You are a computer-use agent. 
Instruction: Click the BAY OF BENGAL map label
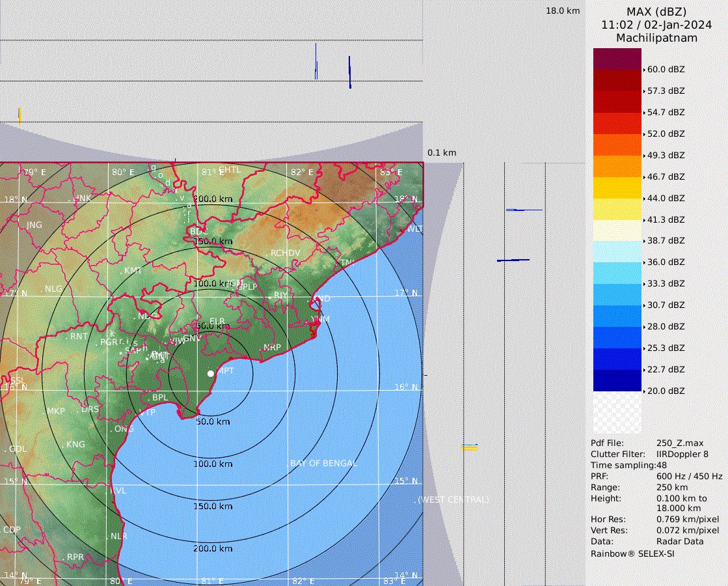click(323, 464)
